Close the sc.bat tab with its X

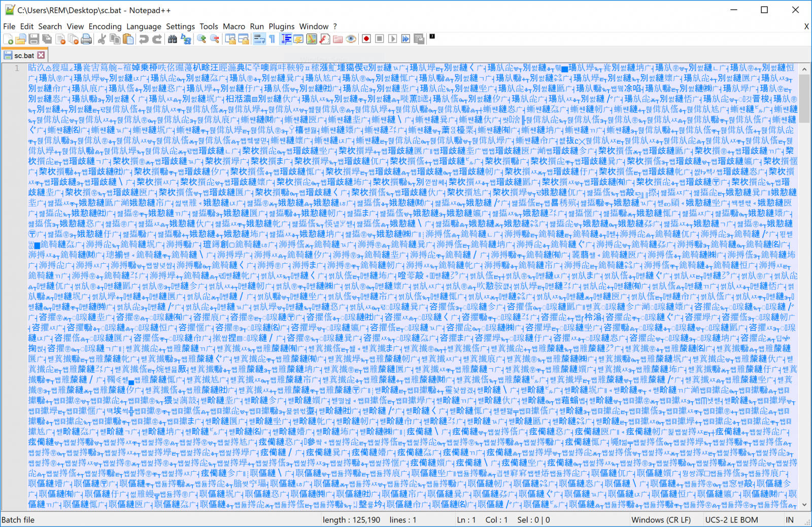(x=41, y=55)
